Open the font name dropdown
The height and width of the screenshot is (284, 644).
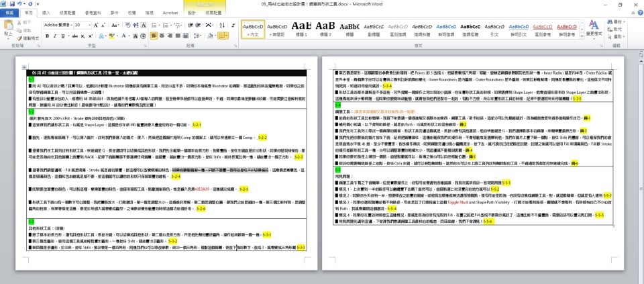[x=72, y=25]
